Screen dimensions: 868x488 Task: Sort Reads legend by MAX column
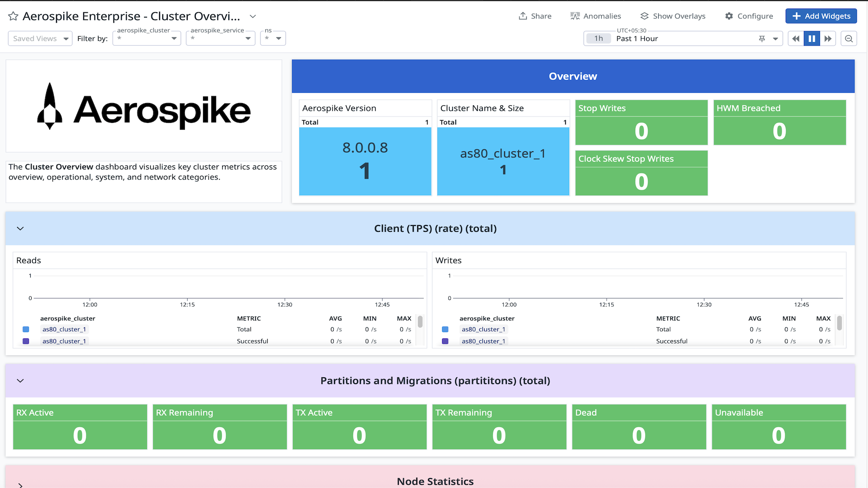[x=404, y=319]
